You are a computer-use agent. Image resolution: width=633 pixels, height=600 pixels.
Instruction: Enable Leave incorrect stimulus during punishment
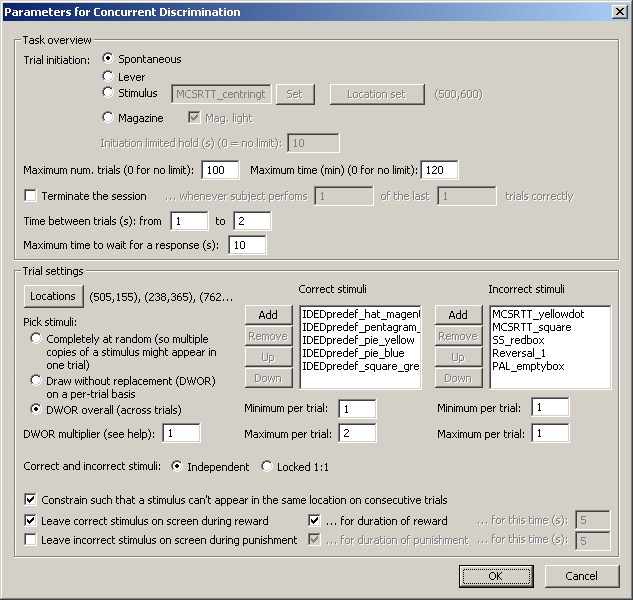tap(30, 540)
